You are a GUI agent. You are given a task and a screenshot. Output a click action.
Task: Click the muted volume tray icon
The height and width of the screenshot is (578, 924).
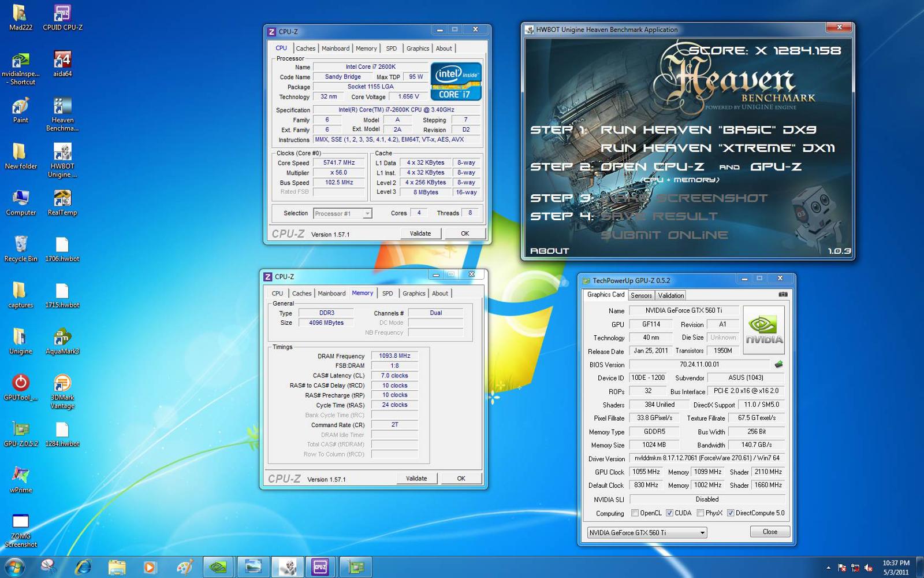(x=868, y=568)
